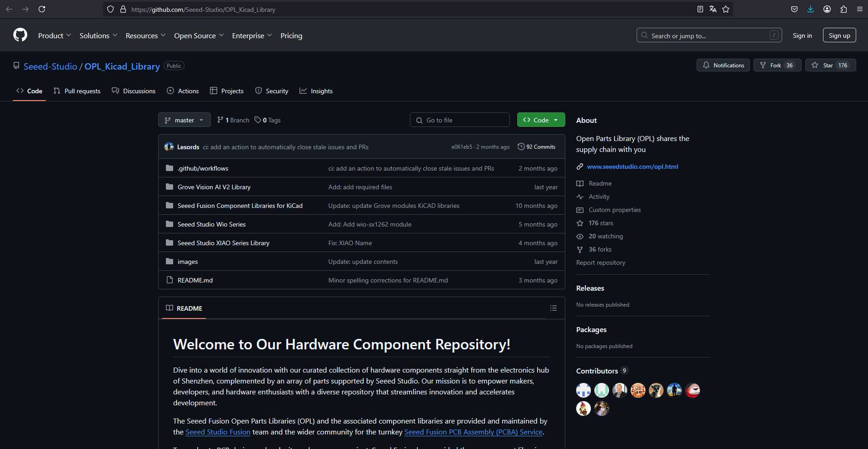This screenshot has height=449, width=868.
Task: Open the Open Source menu chevron
Action: 221,35
